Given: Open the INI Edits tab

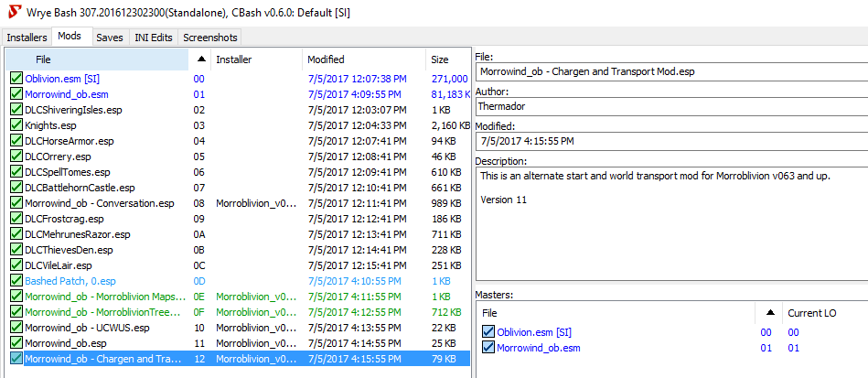Looking at the screenshot, I should tap(154, 38).
